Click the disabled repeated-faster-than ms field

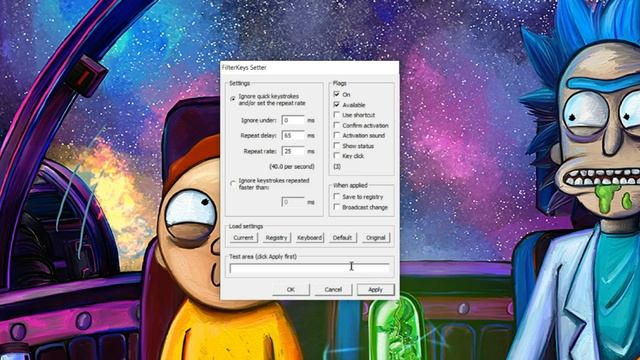point(293,202)
